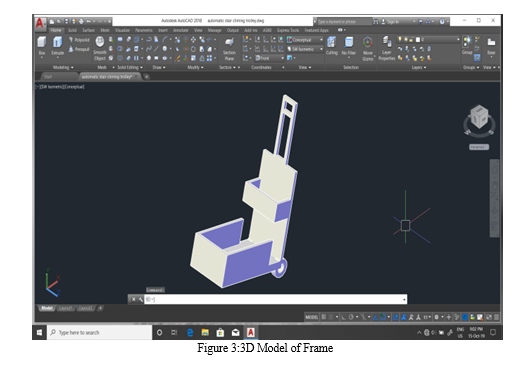Open the layer color dropdown list
Viewport: 526px width, 366px height.
tap(429, 40)
